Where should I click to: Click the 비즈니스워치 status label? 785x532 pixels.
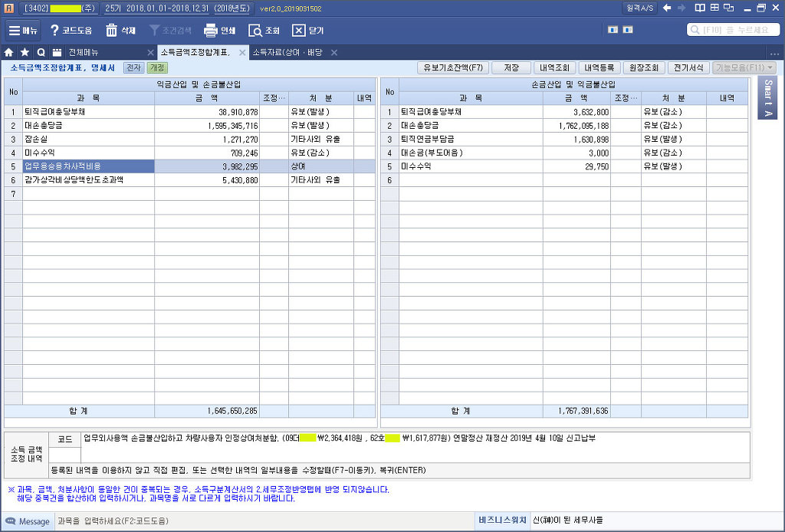(502, 521)
